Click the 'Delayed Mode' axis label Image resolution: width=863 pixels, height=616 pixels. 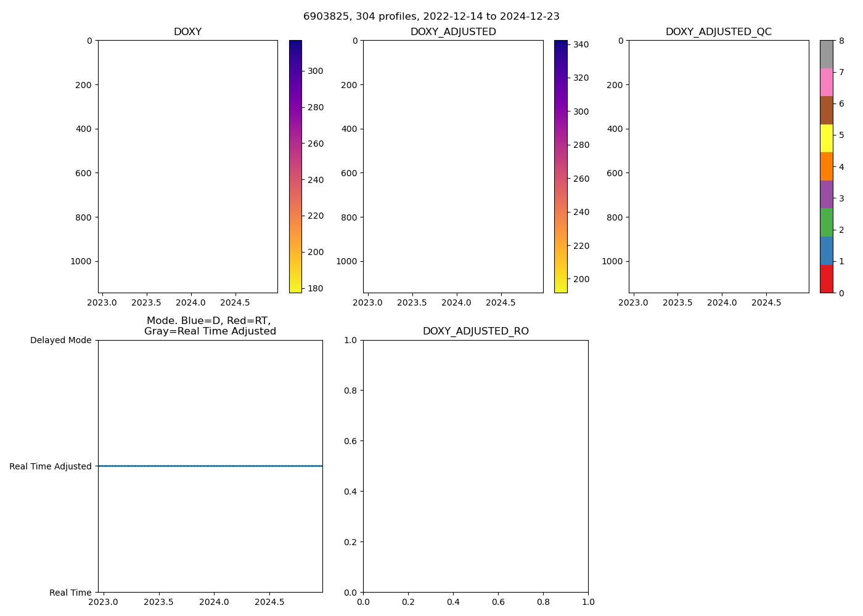[x=60, y=340]
